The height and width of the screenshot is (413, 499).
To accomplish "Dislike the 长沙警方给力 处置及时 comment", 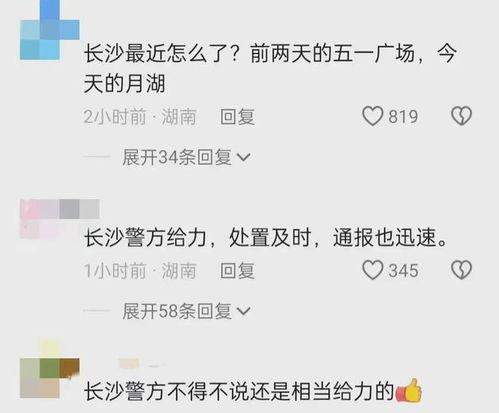I will click(461, 270).
